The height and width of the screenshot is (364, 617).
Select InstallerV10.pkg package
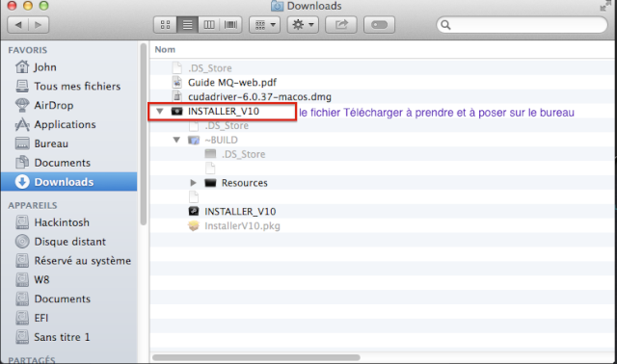[x=242, y=226]
